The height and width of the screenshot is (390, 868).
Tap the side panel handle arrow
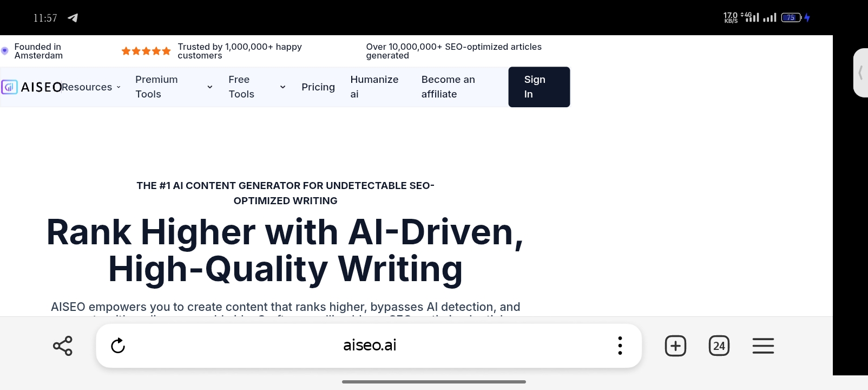point(860,73)
